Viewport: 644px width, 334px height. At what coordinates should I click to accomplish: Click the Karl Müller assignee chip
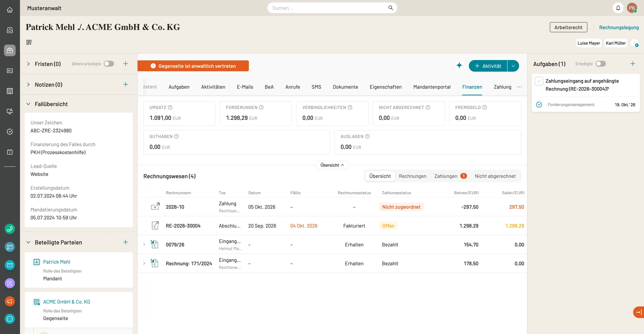pyautogui.click(x=616, y=43)
